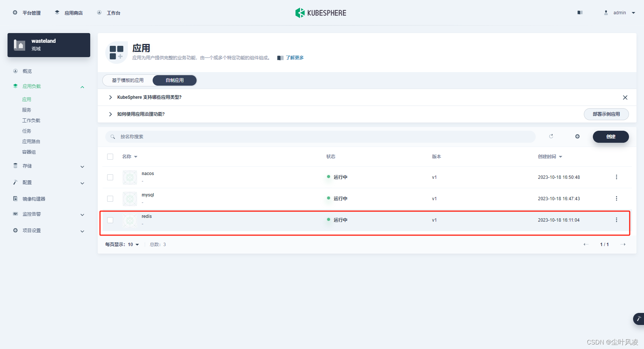Open more actions for mysql row
The image size is (644, 349).
click(617, 198)
